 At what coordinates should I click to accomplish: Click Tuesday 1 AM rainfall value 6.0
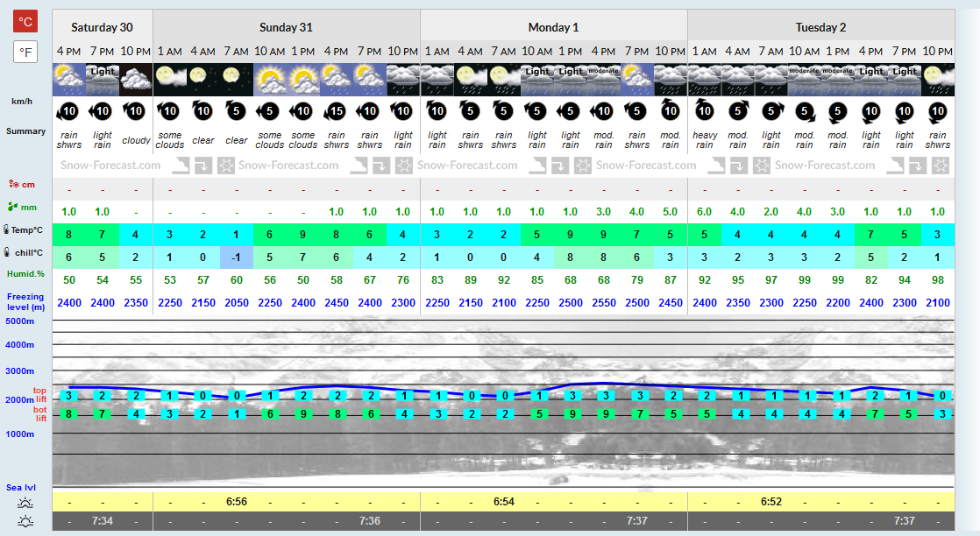705,212
